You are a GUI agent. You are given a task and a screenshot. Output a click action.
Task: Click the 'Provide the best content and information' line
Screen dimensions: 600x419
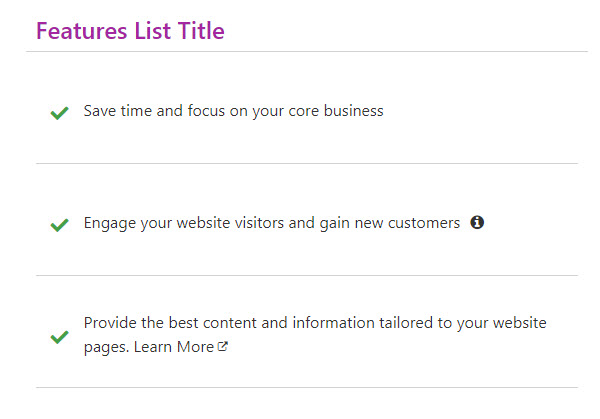[x=315, y=323]
